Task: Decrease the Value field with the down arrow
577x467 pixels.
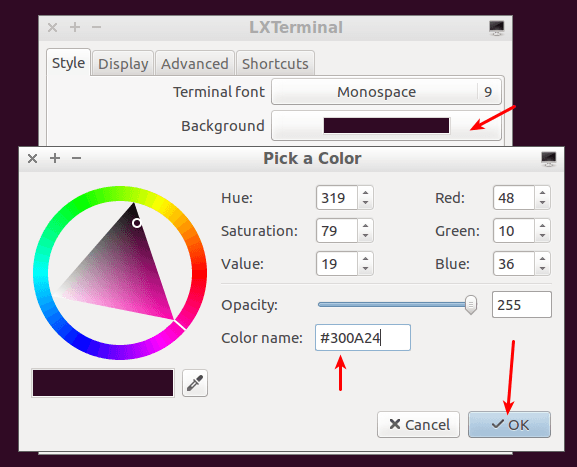Action: [365, 269]
